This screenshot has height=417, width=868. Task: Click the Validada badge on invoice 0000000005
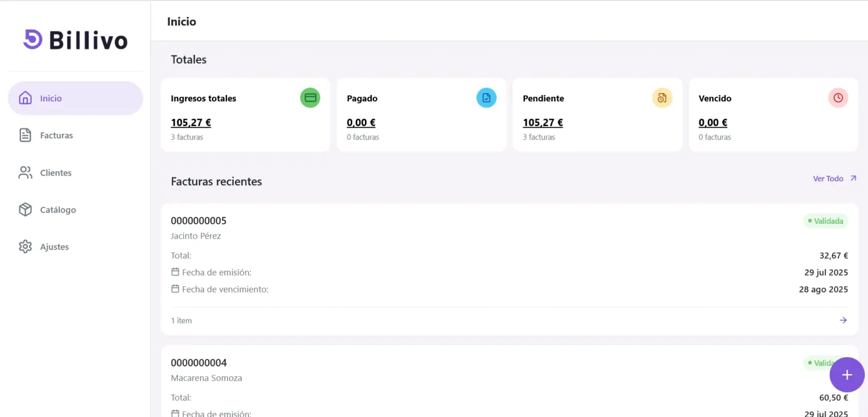tap(826, 221)
